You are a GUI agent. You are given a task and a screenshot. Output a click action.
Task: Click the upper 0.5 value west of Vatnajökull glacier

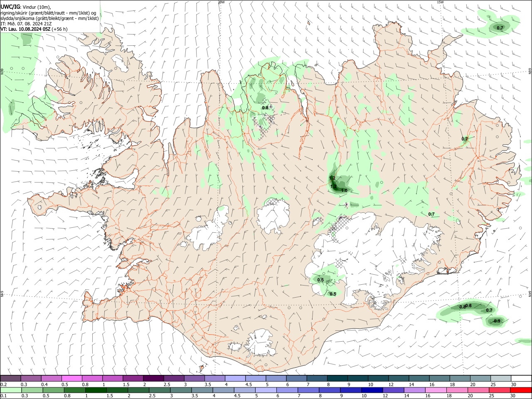(x=320, y=280)
